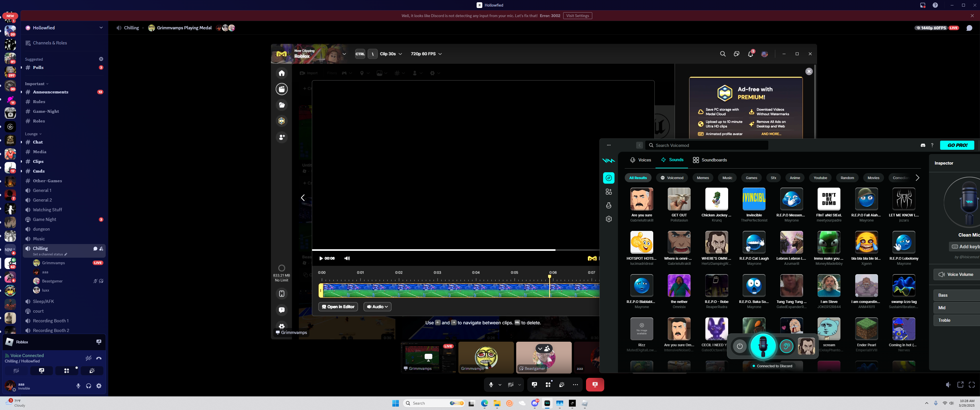Open Voicemod settings gear in left sidebar
This screenshot has width=980, height=410.
pyautogui.click(x=609, y=219)
